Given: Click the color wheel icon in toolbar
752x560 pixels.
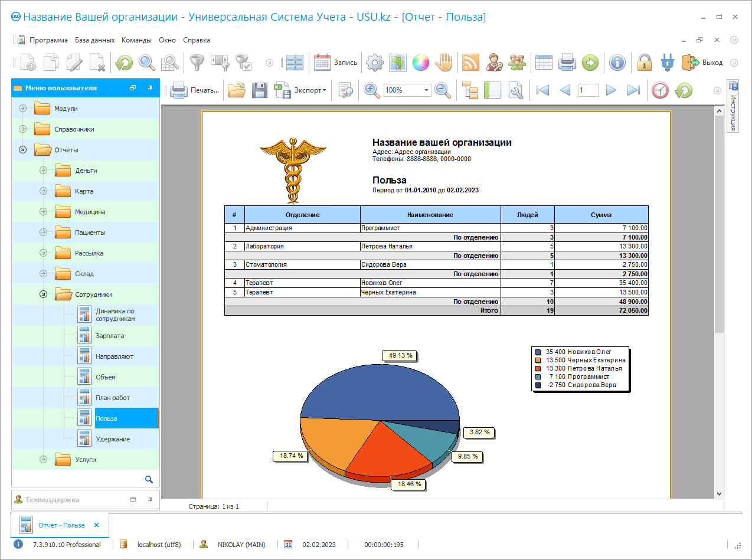Looking at the screenshot, I should (420, 63).
